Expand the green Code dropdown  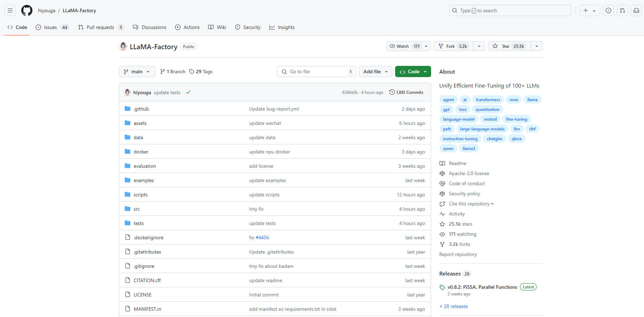413,71
